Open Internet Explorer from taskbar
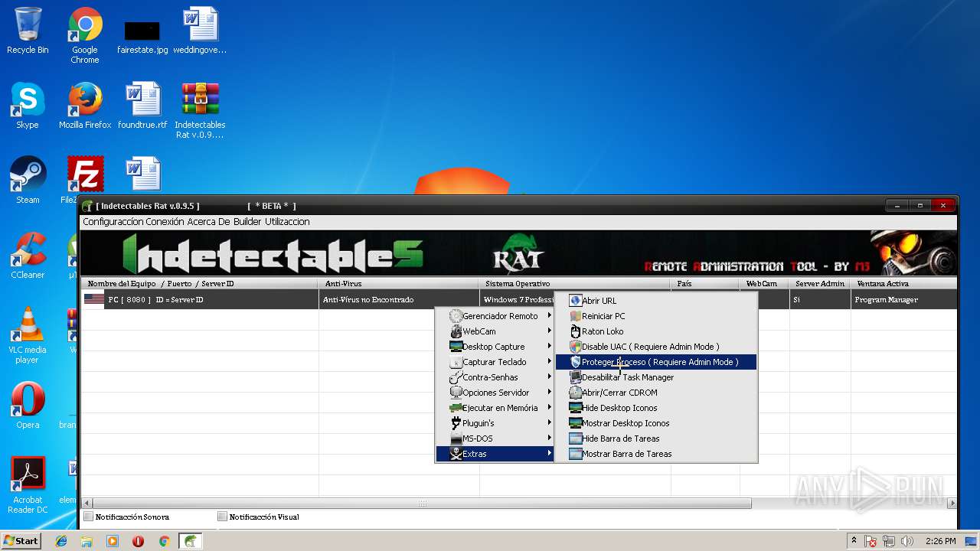980x551 pixels. point(61,541)
